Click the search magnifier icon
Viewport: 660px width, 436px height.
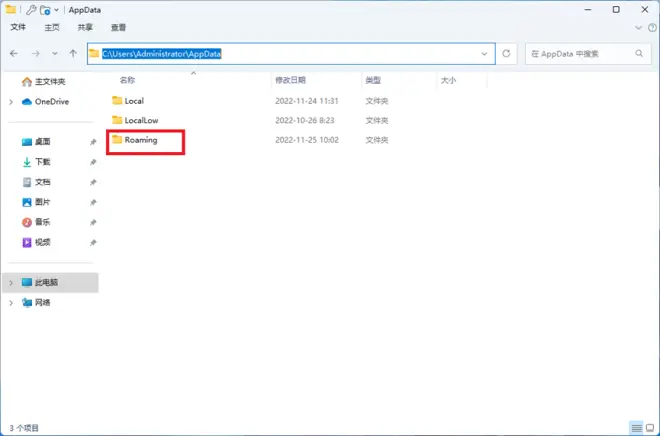pyautogui.click(x=639, y=53)
